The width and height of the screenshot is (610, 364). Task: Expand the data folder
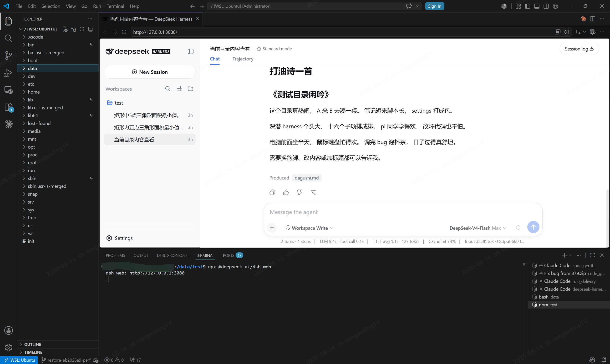[x=58, y=68]
